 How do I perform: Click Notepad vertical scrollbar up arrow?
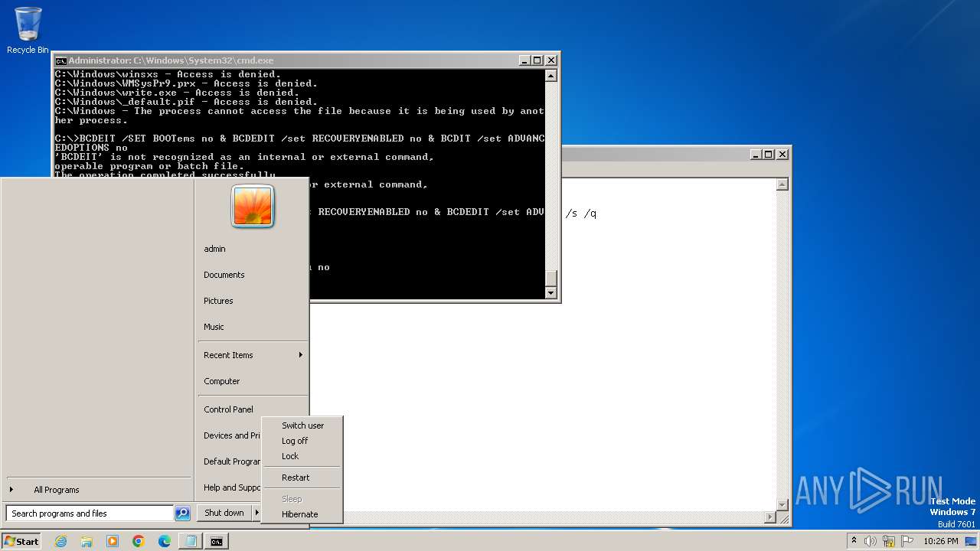pyautogui.click(x=782, y=184)
